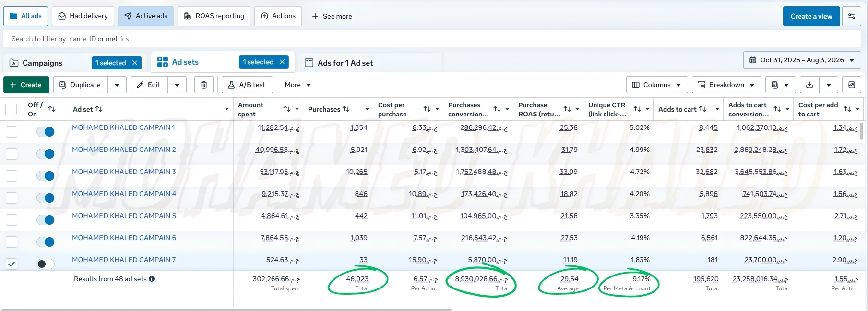This screenshot has height=311, width=868.
Task: Check the box for MOHAMED KHALED CAMPAIN 6
Action: point(12,242)
